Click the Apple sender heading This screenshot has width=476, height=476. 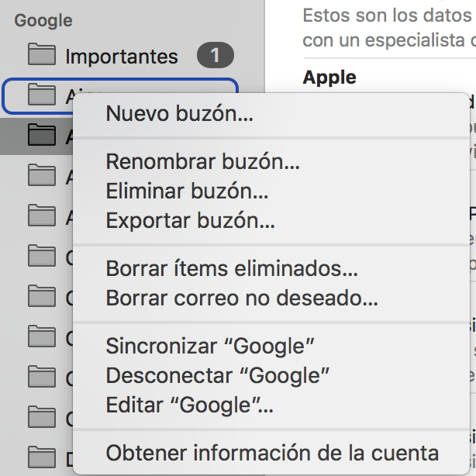point(329,77)
